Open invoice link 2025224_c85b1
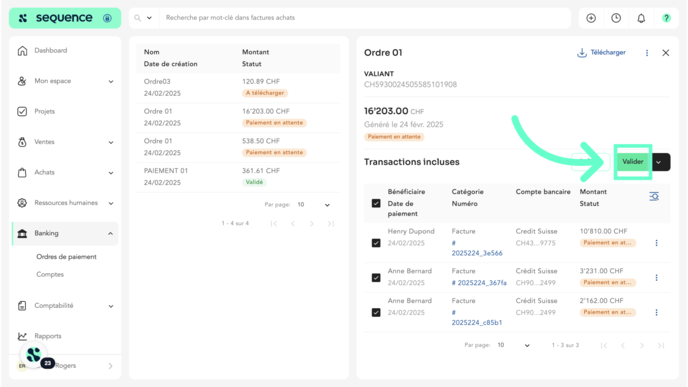This screenshot has width=688, height=387. pyautogui.click(x=477, y=318)
